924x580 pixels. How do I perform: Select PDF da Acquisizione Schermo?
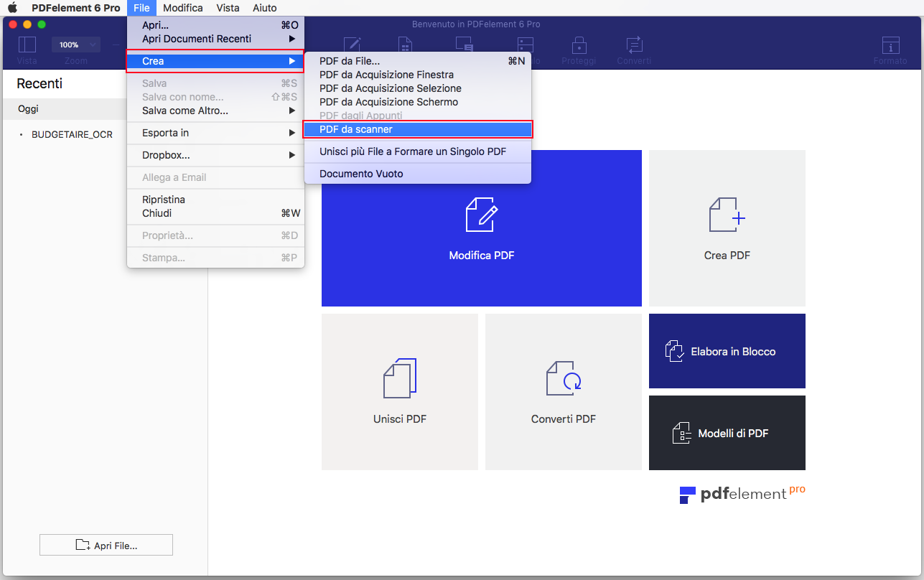click(x=418, y=102)
